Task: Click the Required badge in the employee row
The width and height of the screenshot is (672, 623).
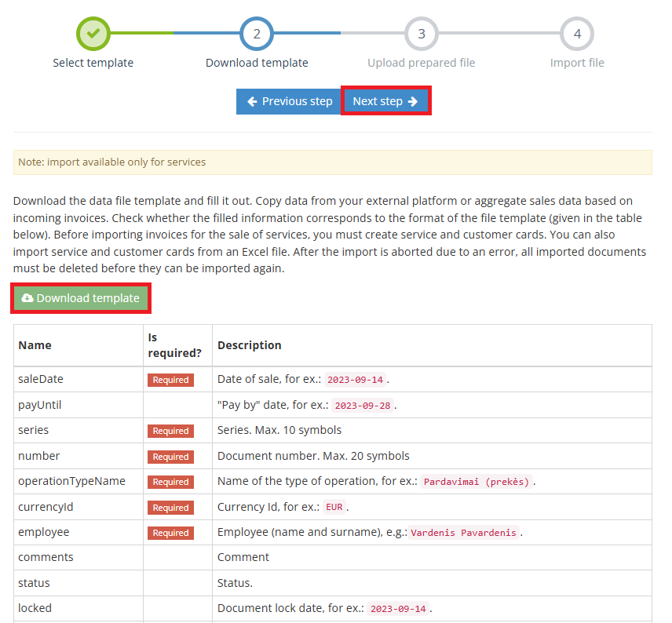Action: [170, 533]
